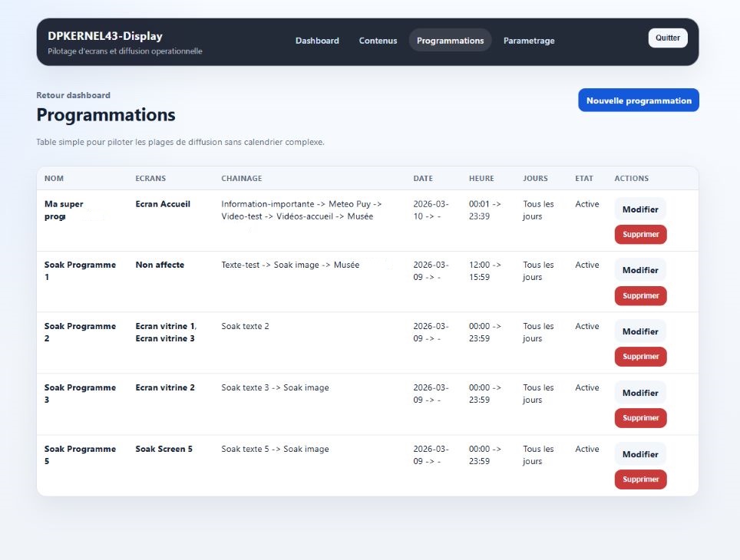Click the Quitter button

click(667, 38)
